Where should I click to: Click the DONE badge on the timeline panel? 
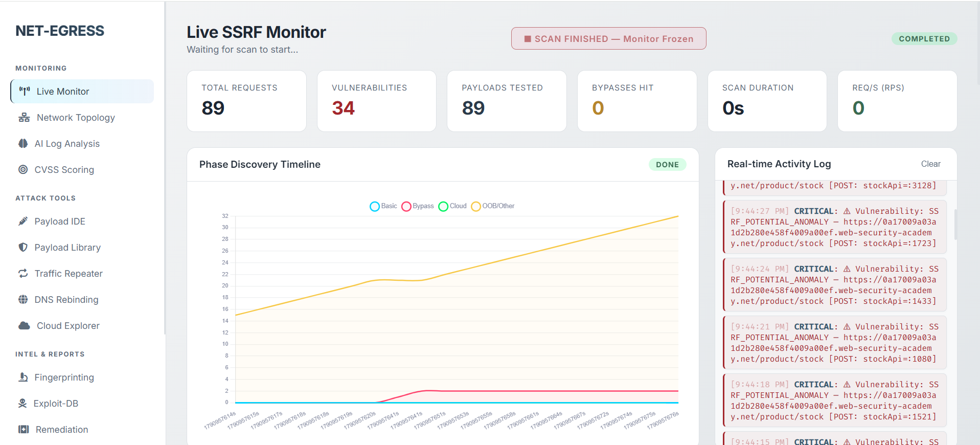click(x=668, y=165)
